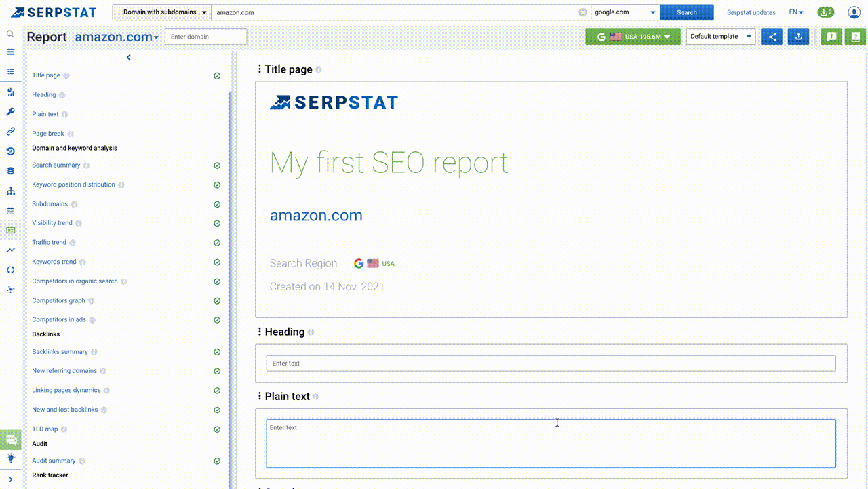The image size is (868, 489).
Task: Open the hamburger menu icon in sidebar
Action: [10, 52]
